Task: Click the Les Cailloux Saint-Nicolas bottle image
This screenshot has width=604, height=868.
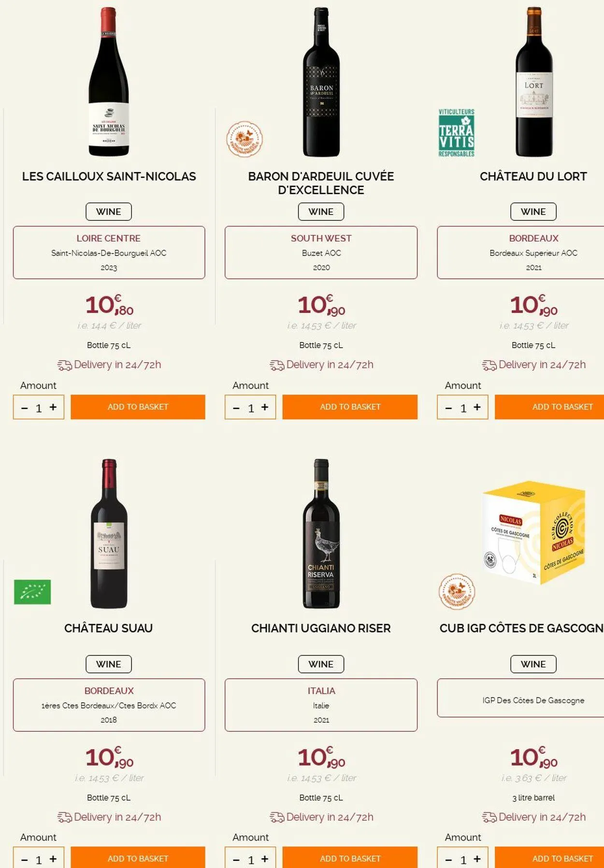Action: point(109,82)
